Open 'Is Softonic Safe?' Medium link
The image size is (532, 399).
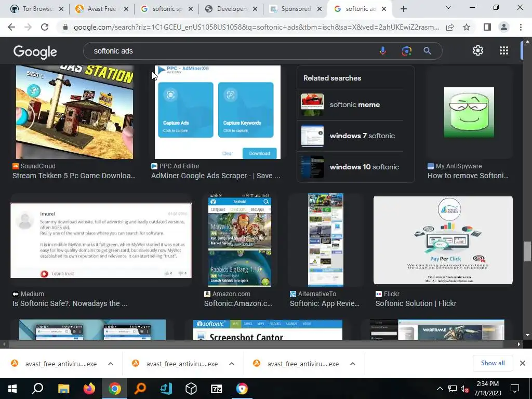[x=70, y=303]
